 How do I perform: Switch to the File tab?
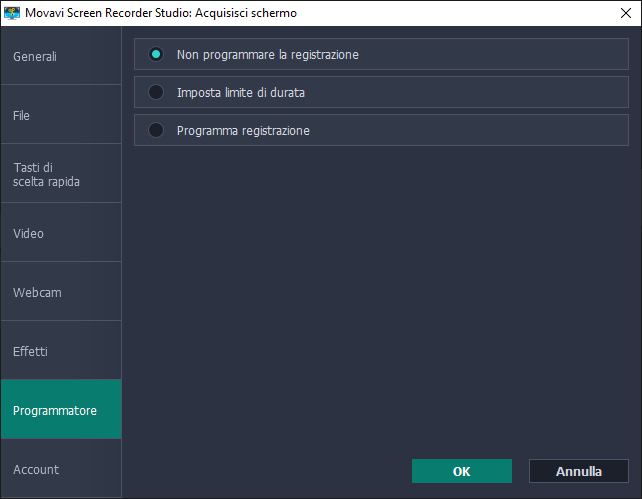point(60,115)
